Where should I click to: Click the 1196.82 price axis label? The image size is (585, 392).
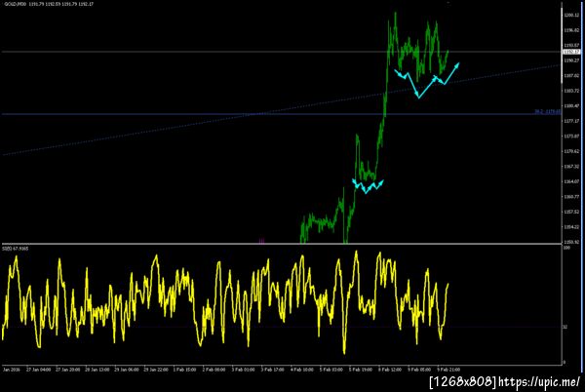(x=571, y=30)
